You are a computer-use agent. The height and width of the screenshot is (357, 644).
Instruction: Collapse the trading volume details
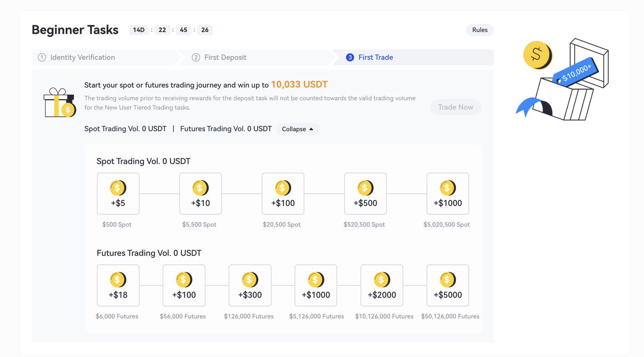(298, 129)
